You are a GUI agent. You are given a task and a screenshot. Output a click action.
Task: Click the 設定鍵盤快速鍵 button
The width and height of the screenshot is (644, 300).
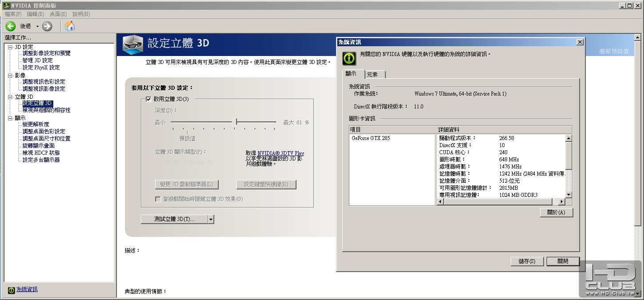pyautogui.click(x=266, y=184)
